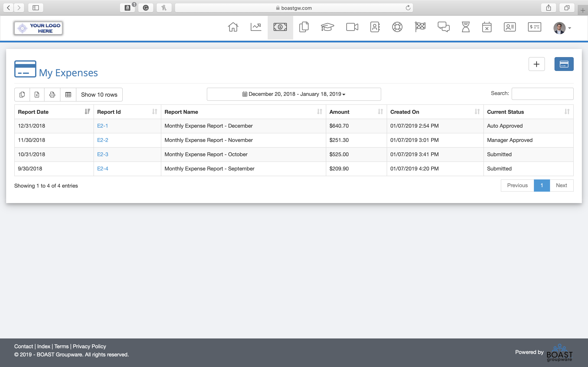Click the video camera icon
588x367 pixels.
pos(352,27)
